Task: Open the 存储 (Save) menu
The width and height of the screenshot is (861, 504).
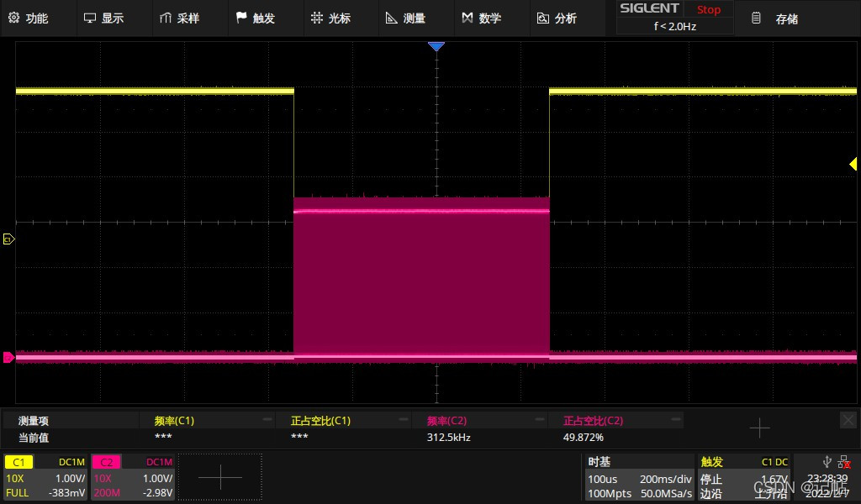Action: 775,18
